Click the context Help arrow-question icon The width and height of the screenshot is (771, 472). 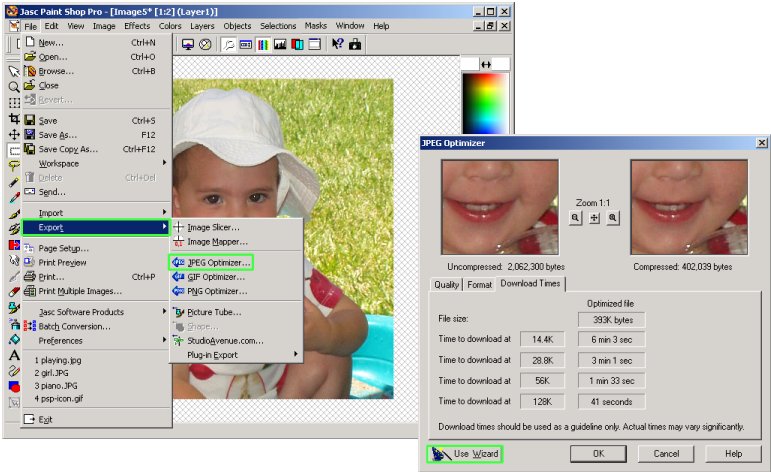tap(337, 45)
